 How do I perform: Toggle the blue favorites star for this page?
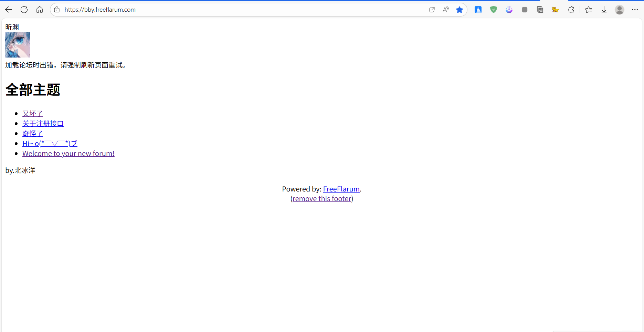pos(460,10)
